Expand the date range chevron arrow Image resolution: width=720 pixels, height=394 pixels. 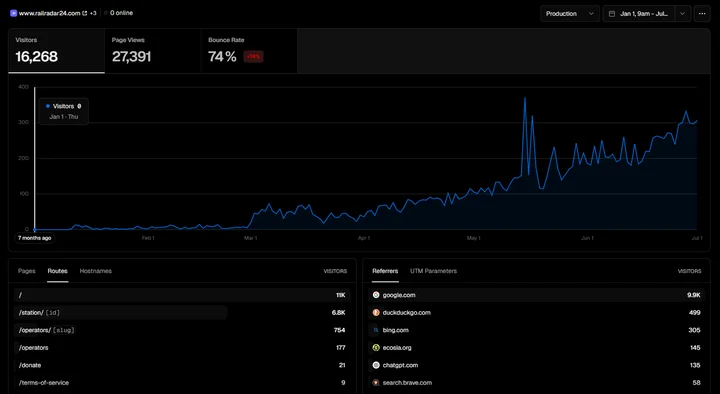(x=682, y=14)
